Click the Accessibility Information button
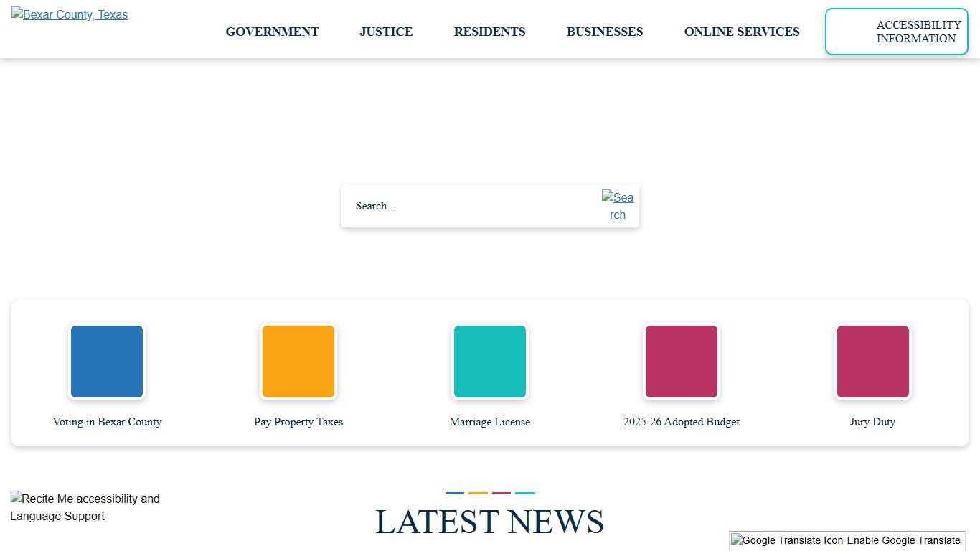This screenshot has height=551, width=980. pos(896,32)
